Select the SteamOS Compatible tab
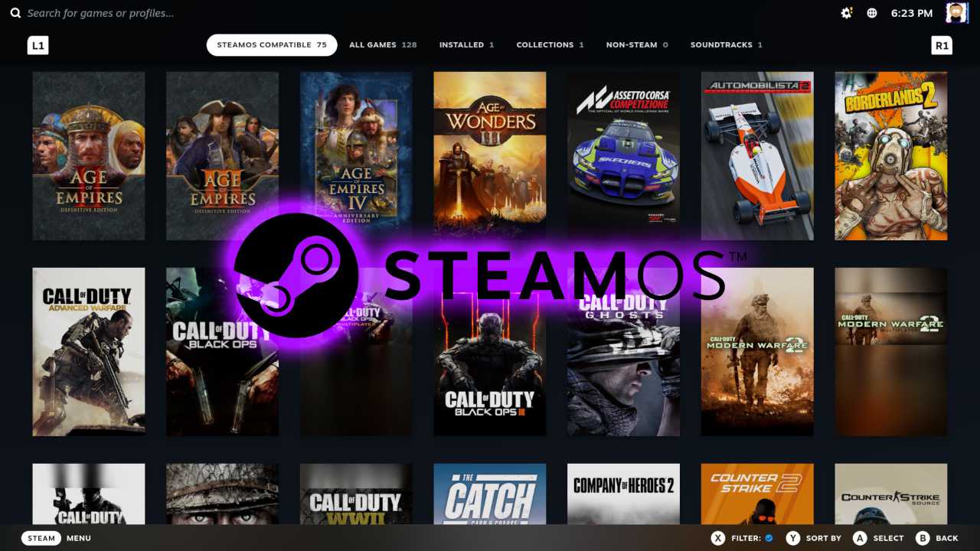This screenshot has height=551, width=980. [x=272, y=45]
